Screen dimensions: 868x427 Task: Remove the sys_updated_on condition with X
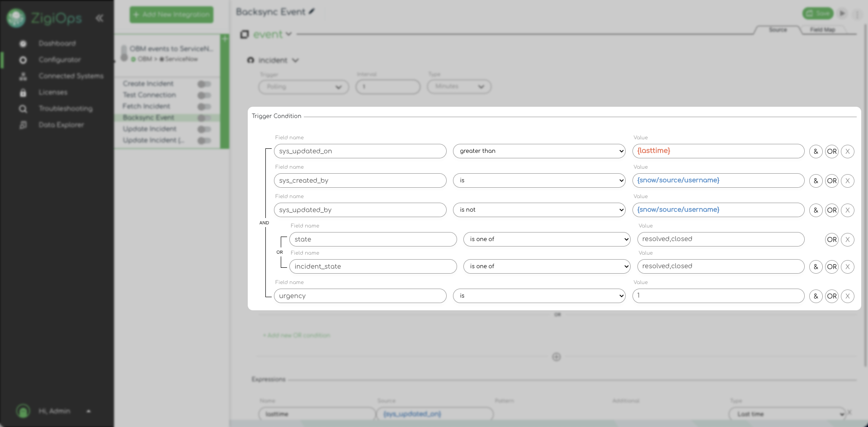coord(847,152)
